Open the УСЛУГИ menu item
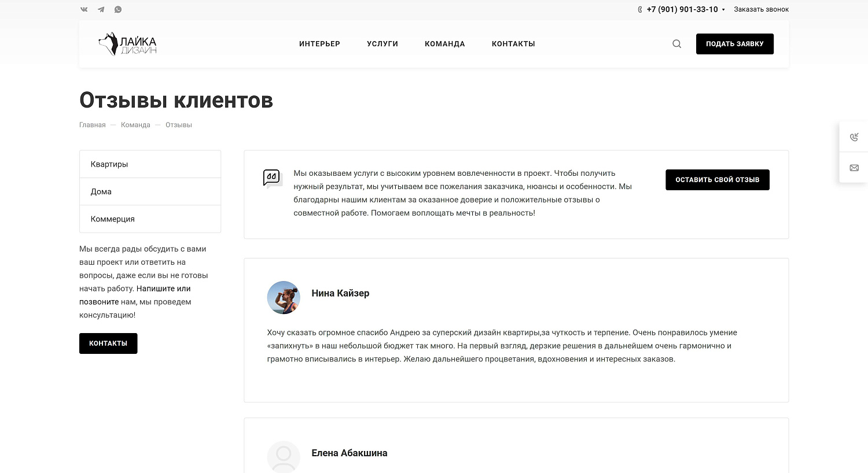Viewport: 868px width, 473px height. pyautogui.click(x=382, y=43)
